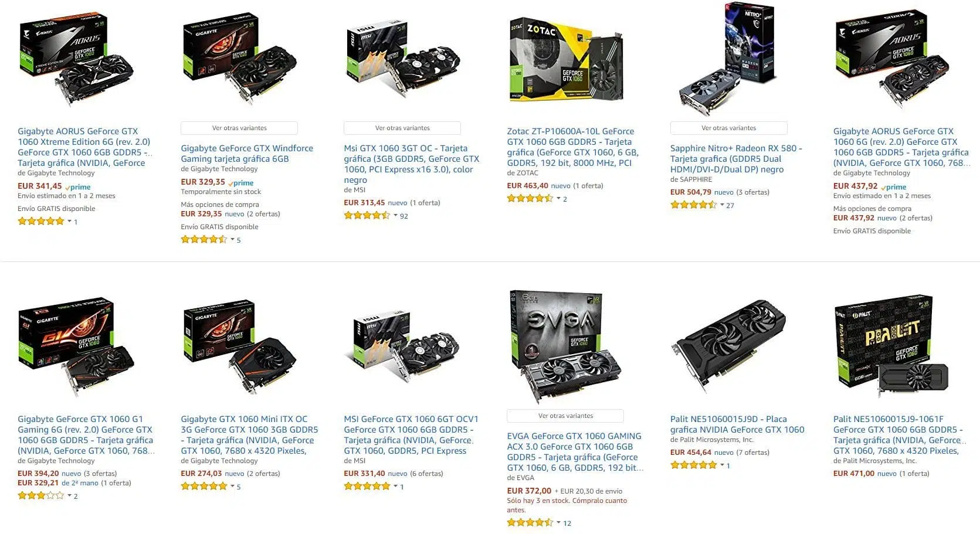
Task: Open the Gigabyte AORUS Xtreme Edition title link
Action: pos(84,147)
